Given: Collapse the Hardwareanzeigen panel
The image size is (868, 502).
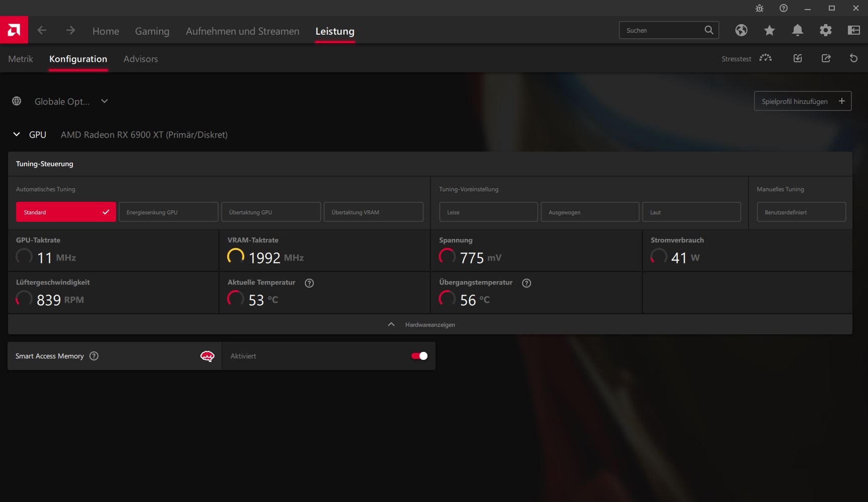Looking at the screenshot, I should tap(430, 325).
